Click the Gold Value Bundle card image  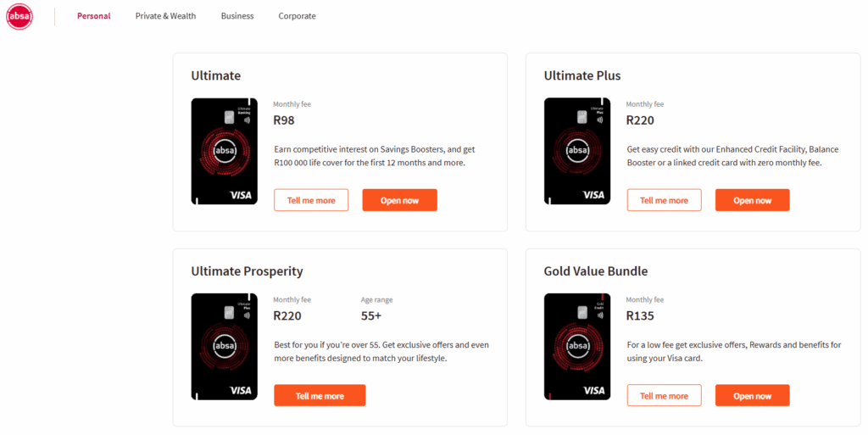576,347
